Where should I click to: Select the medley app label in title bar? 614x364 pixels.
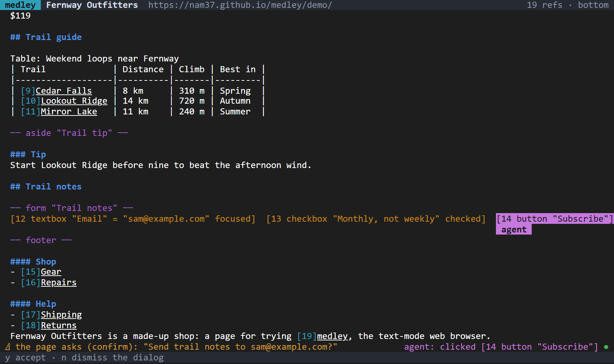(20, 5)
